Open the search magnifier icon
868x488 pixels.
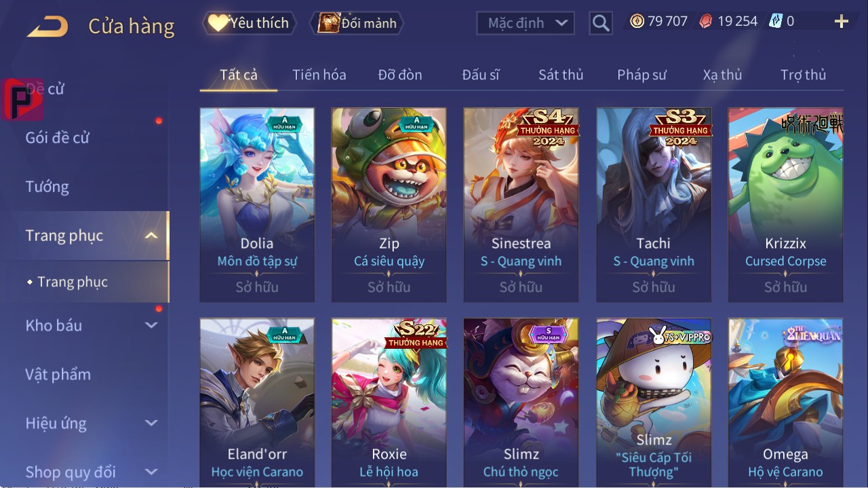[600, 24]
